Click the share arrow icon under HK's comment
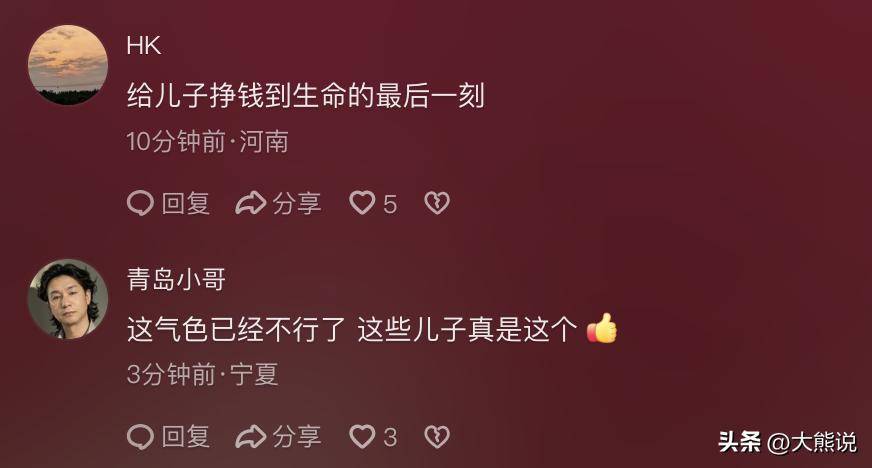The image size is (872, 468). tap(251, 203)
